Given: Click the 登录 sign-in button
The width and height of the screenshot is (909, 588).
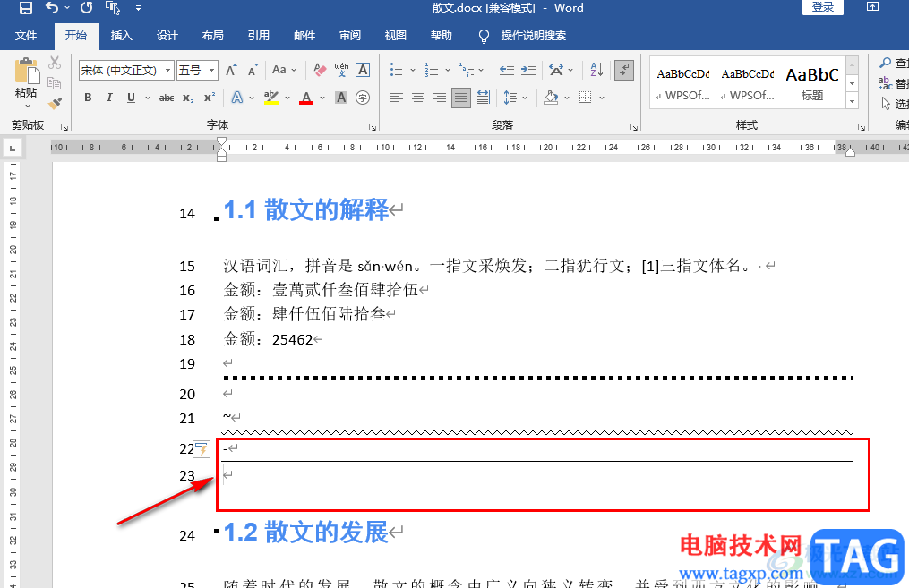Looking at the screenshot, I should 823,7.
